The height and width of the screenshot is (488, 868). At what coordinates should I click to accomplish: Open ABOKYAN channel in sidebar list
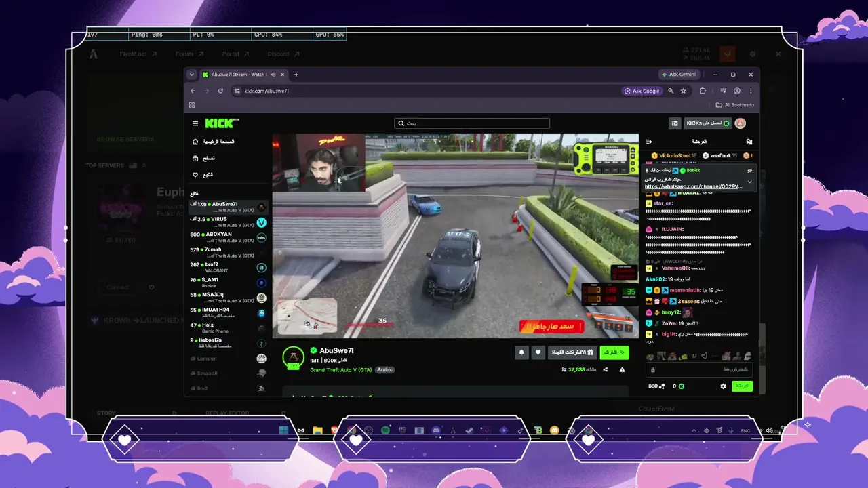(x=229, y=237)
